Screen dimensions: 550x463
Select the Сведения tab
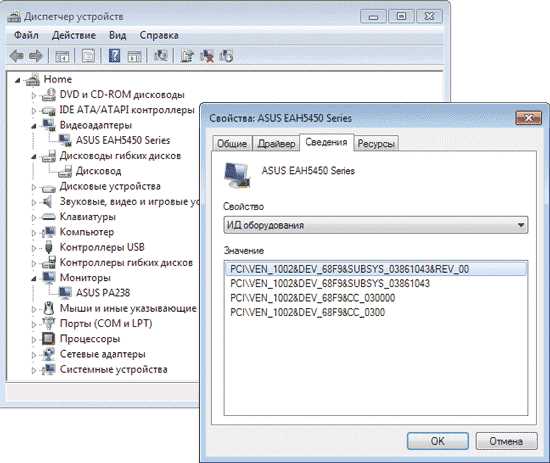tap(326, 142)
